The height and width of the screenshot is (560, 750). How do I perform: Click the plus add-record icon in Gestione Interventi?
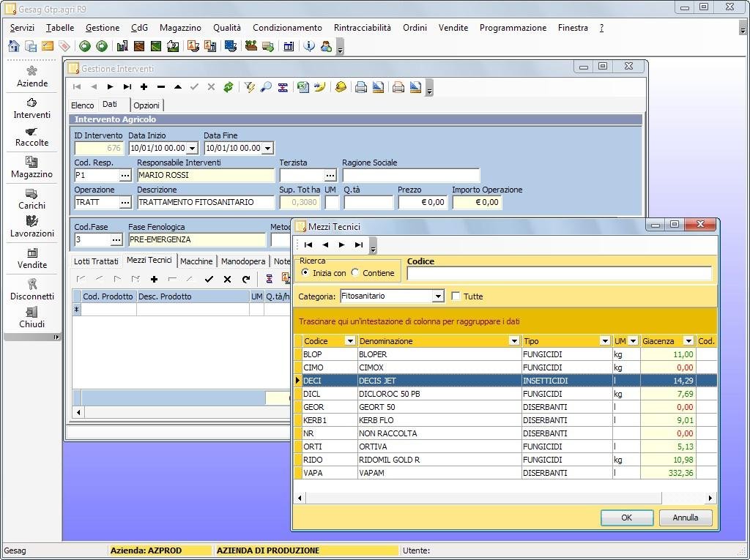(144, 87)
